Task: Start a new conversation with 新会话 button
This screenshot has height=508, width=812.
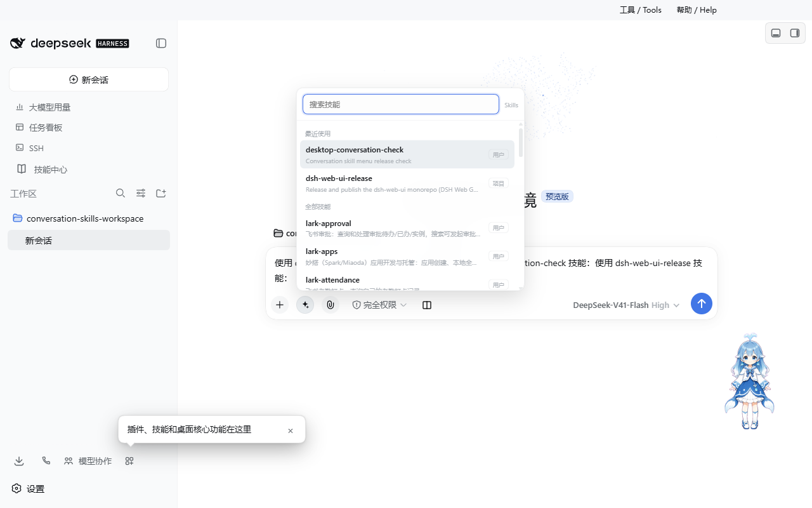Action: click(x=89, y=79)
